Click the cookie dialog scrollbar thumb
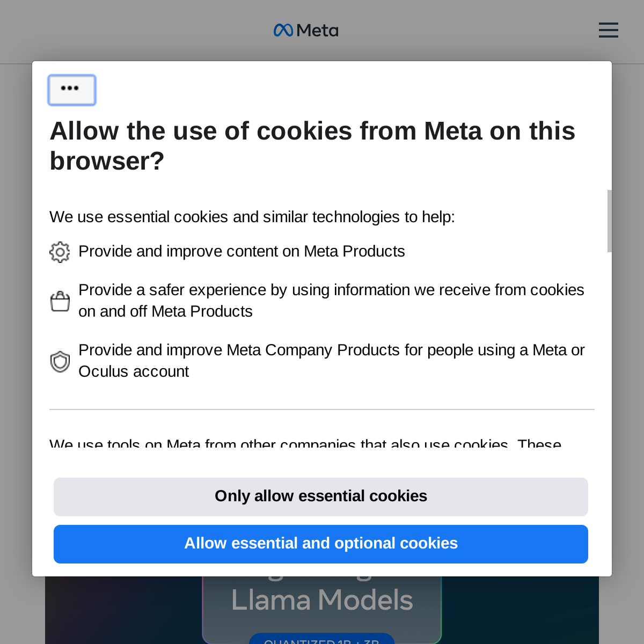Image resolution: width=644 pixels, height=644 pixels. [x=609, y=221]
